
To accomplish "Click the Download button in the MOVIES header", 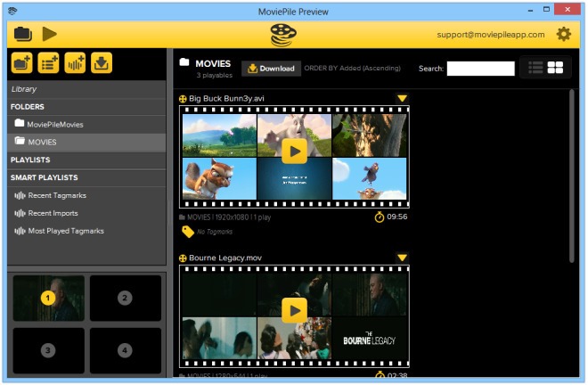I will (271, 69).
